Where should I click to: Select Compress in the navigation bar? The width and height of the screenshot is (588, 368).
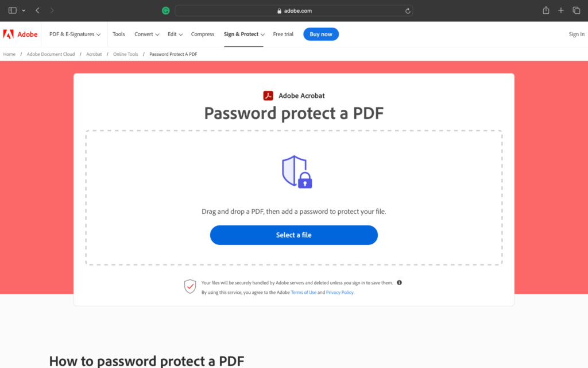(x=203, y=34)
